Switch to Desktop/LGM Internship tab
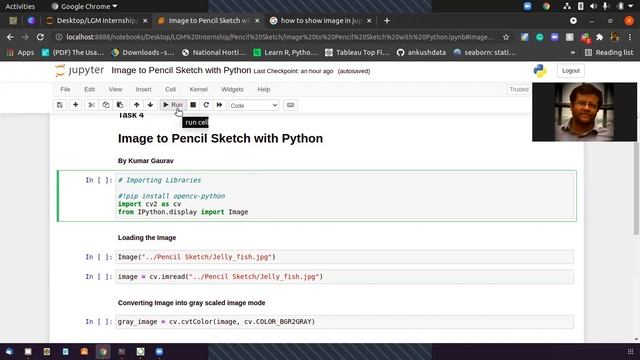 click(96, 20)
